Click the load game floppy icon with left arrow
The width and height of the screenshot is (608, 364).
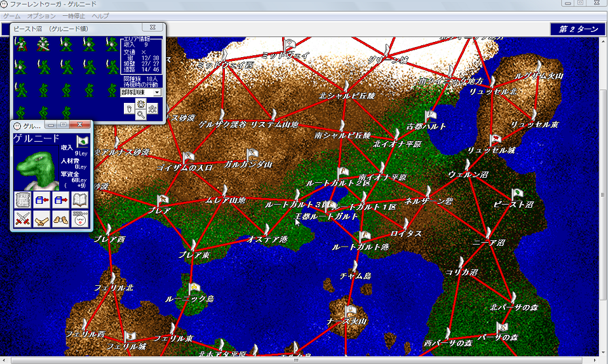click(41, 200)
